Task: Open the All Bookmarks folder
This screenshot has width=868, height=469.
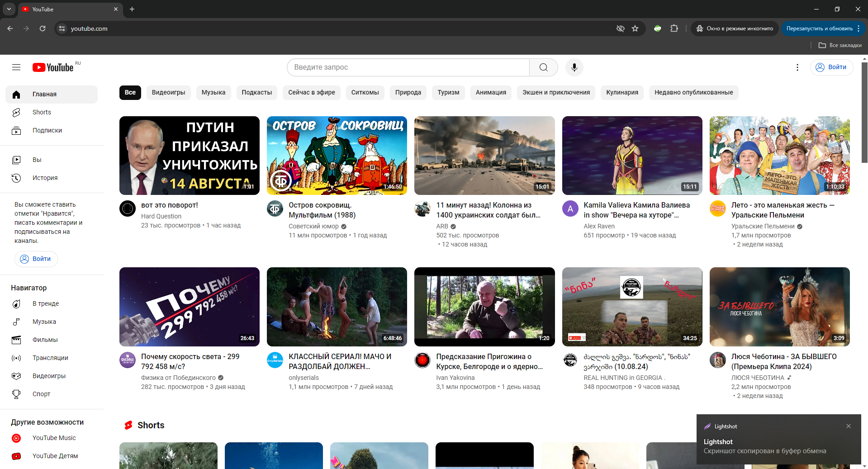Action: [840, 45]
